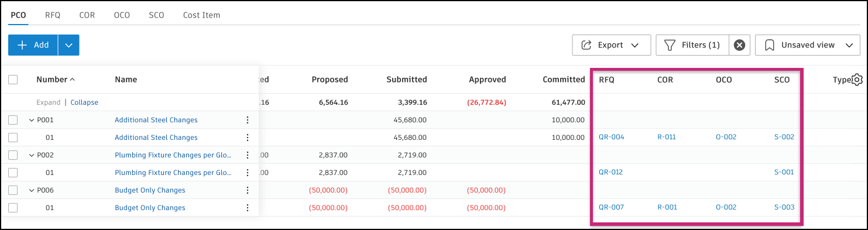
Task: Open the QR-004 RFQ link
Action: tap(612, 137)
